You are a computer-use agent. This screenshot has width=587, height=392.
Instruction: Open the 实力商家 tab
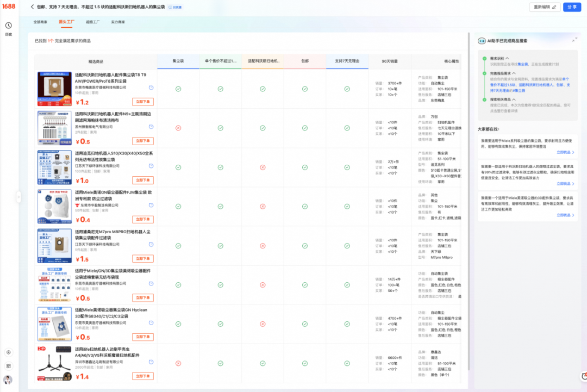(x=118, y=22)
